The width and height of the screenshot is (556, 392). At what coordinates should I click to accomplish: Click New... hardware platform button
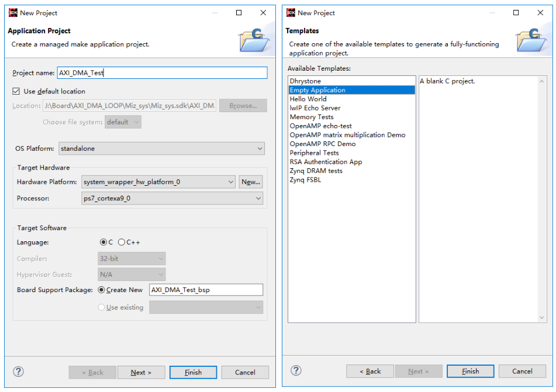(x=251, y=182)
